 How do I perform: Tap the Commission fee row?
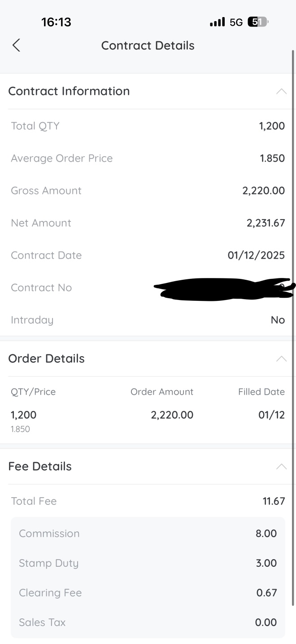[148, 534]
